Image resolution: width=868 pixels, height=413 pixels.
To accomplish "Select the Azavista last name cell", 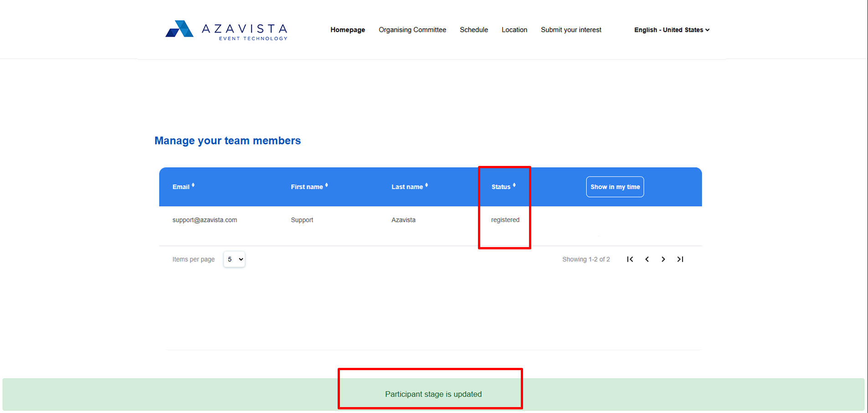I will coord(403,220).
